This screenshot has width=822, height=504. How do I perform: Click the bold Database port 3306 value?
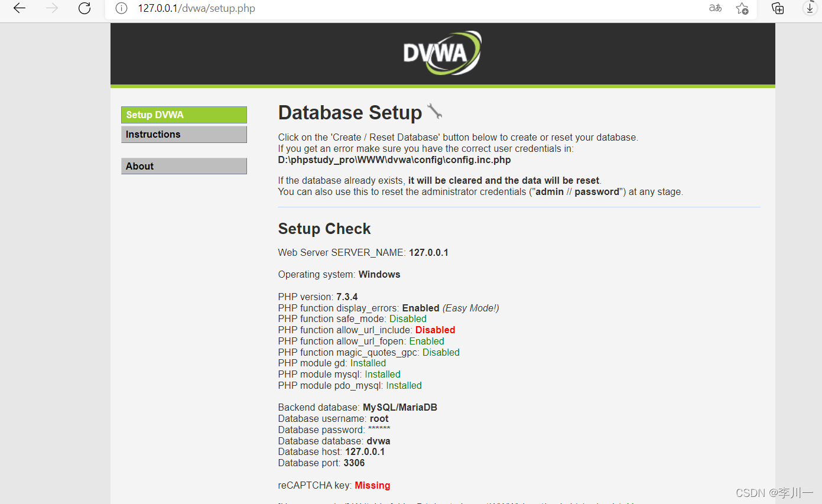(354, 463)
